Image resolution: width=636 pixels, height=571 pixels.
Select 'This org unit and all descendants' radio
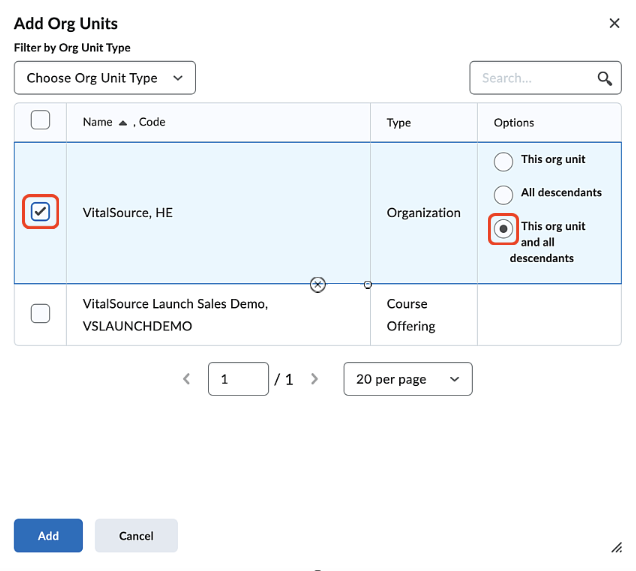point(503,229)
